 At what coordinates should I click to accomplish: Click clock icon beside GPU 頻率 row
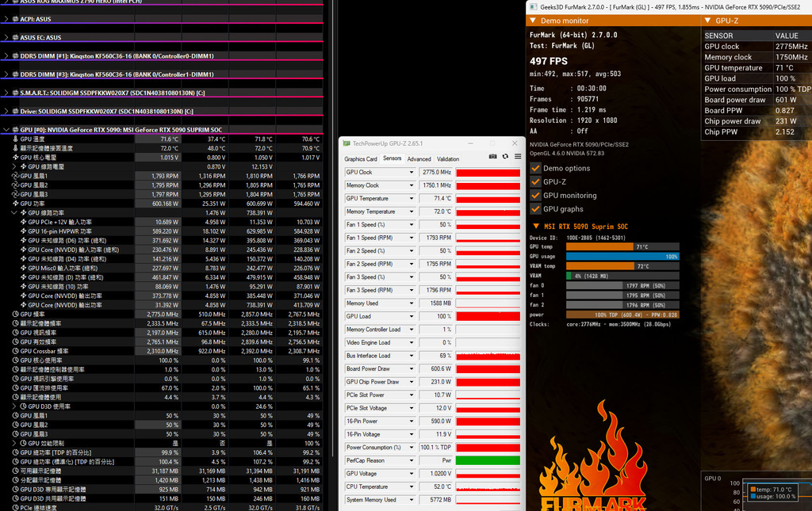click(16, 314)
